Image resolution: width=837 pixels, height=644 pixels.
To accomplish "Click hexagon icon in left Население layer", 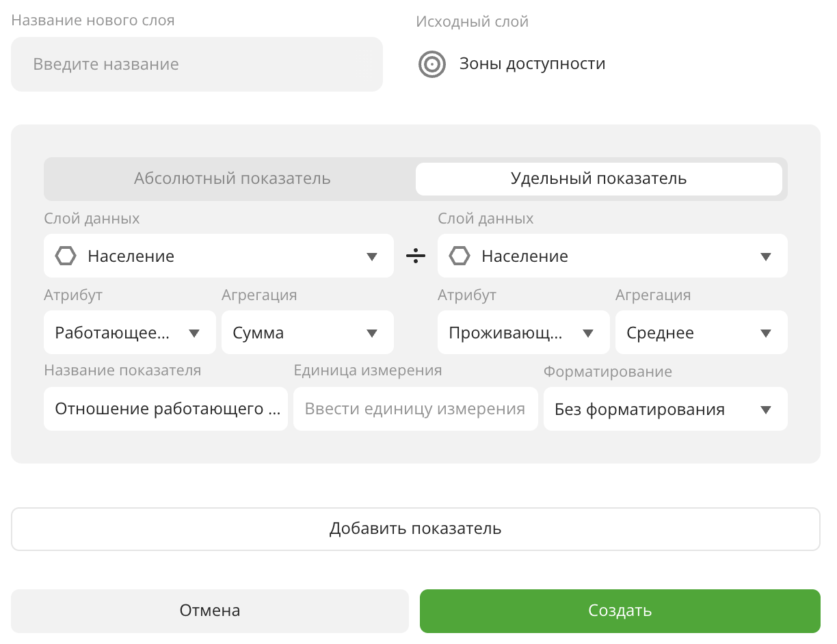I will click(x=66, y=256).
